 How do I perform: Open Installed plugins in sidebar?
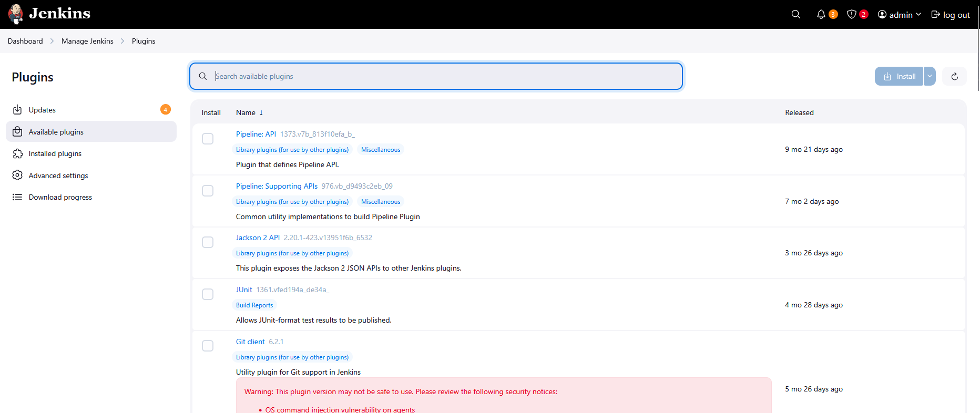(55, 153)
